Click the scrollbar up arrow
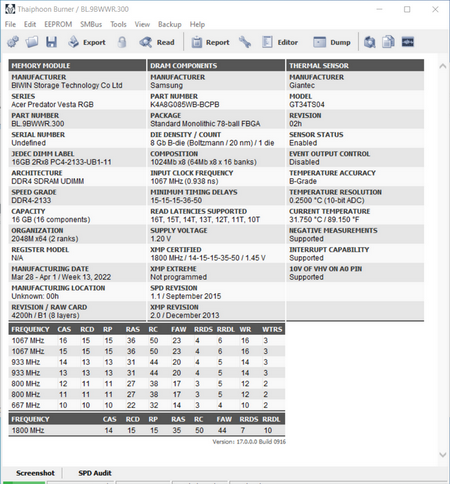450x484 pixels. tap(443, 66)
